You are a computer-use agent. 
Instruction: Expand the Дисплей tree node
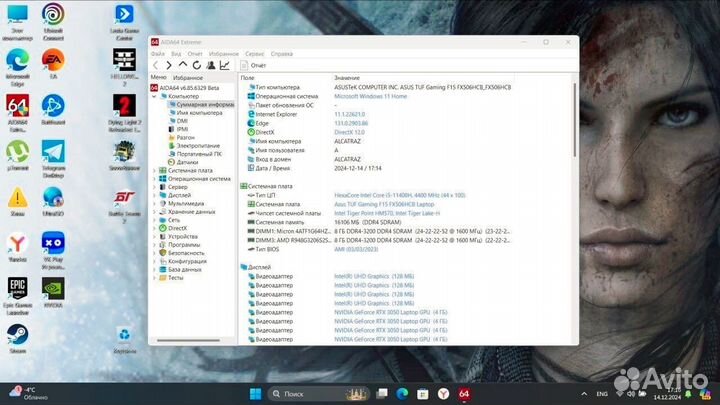pyautogui.click(x=154, y=195)
